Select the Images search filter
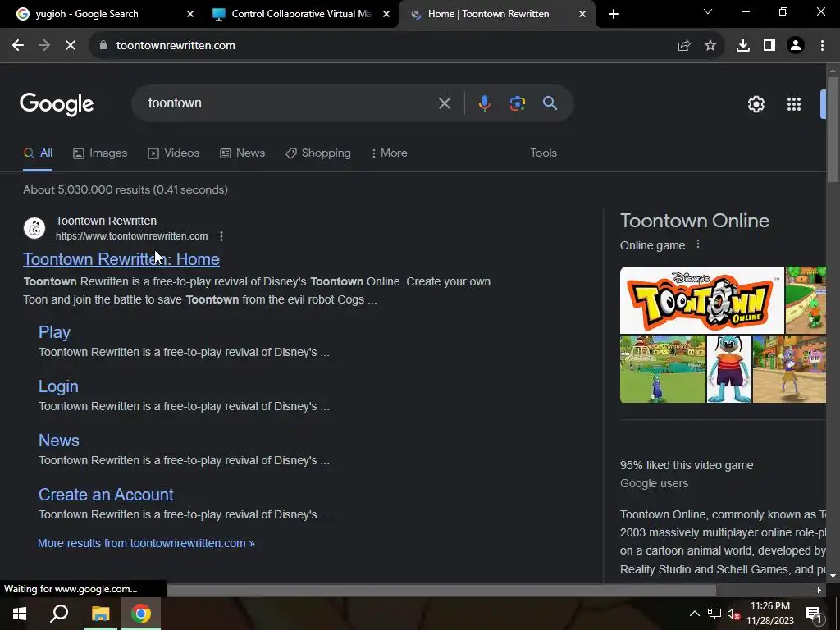Image resolution: width=840 pixels, height=630 pixels. click(x=100, y=153)
